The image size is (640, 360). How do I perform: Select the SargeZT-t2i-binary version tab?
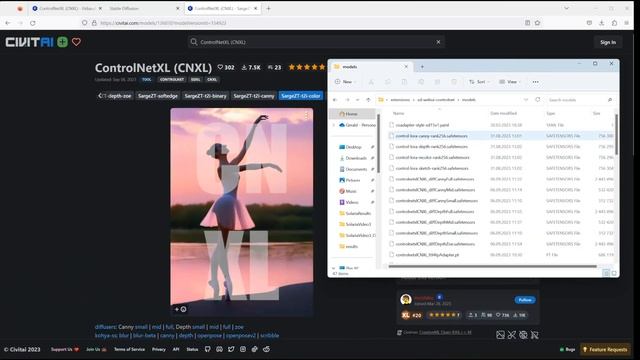(205, 96)
